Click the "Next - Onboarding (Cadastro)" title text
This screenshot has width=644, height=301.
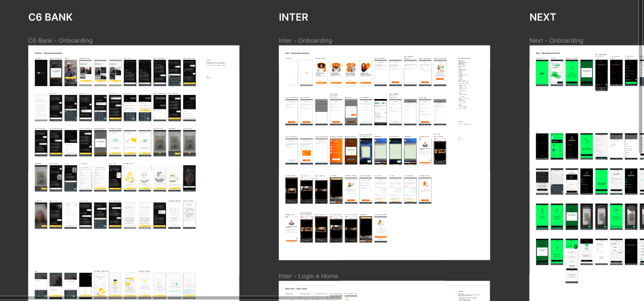coord(548,53)
